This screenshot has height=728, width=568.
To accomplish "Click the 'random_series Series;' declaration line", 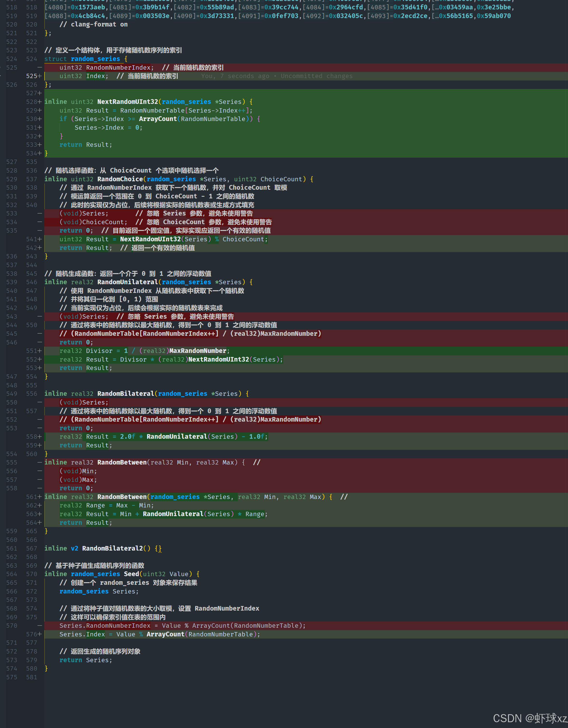I will (99, 591).
